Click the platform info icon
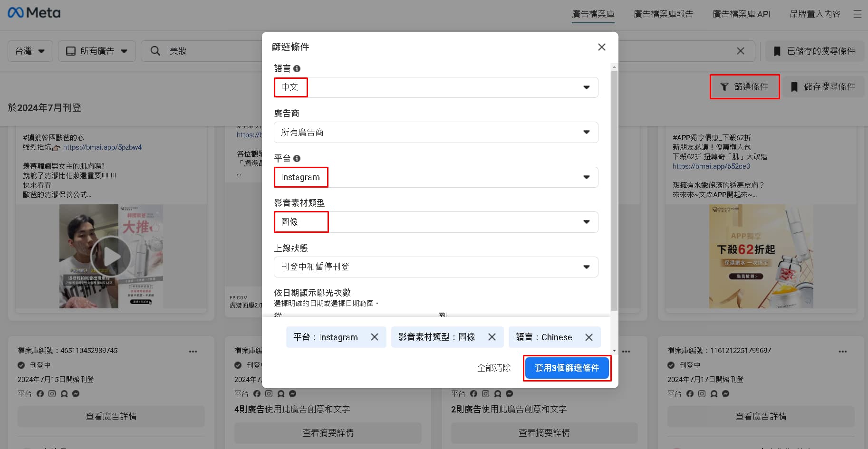Screen dimensions: 868x449 coord(297,158)
